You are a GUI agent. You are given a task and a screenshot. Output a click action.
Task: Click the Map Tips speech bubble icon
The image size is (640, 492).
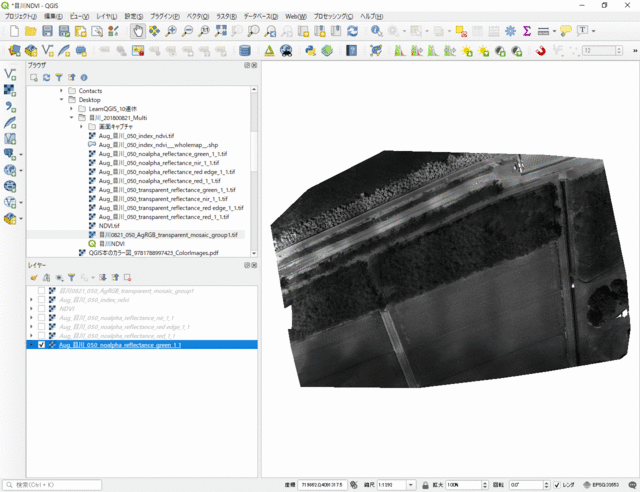tap(566, 31)
